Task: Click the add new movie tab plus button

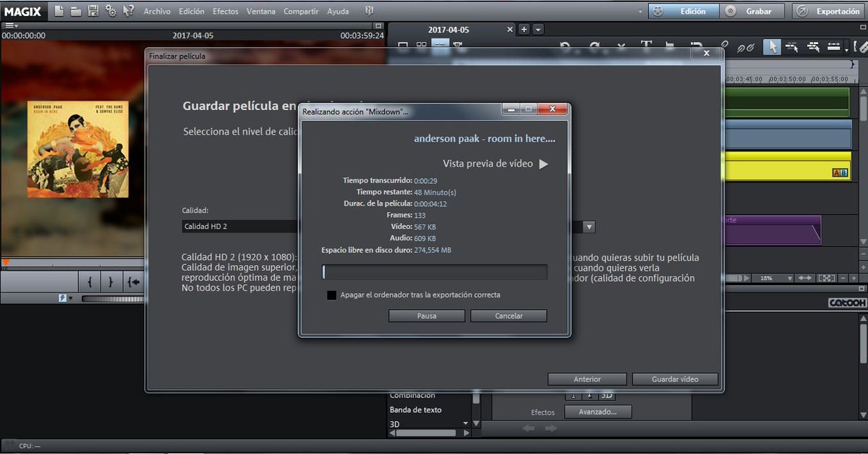Action: coord(524,30)
